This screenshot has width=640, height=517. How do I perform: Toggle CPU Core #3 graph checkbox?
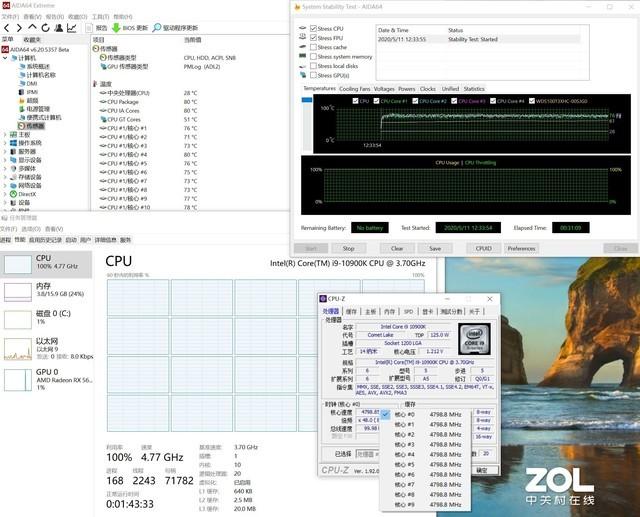coord(454,101)
